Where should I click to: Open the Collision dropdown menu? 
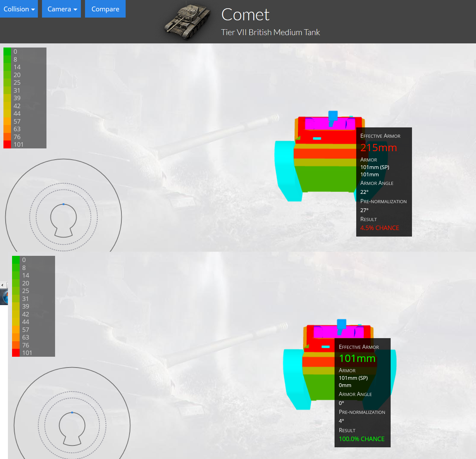(19, 9)
